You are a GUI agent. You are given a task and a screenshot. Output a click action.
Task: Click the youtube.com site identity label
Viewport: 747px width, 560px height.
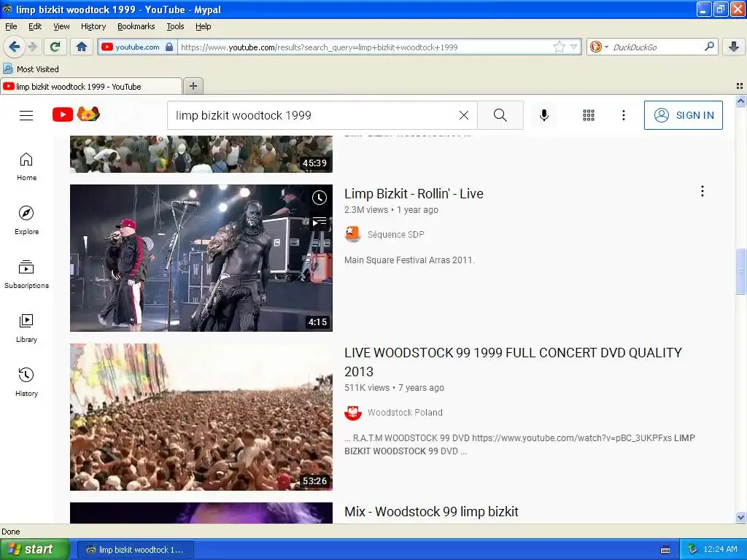pos(137,47)
